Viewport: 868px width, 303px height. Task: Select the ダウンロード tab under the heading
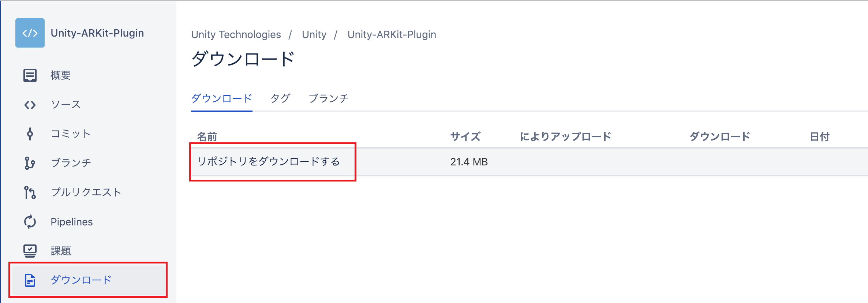pos(222,98)
